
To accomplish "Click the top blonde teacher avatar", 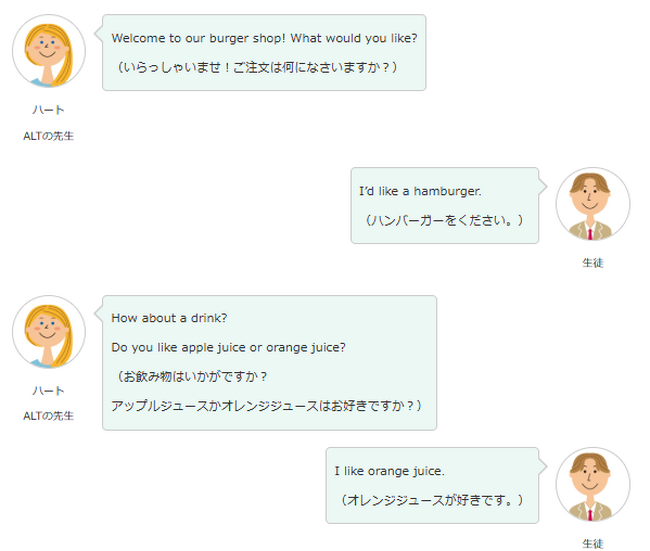I will 49,51.
